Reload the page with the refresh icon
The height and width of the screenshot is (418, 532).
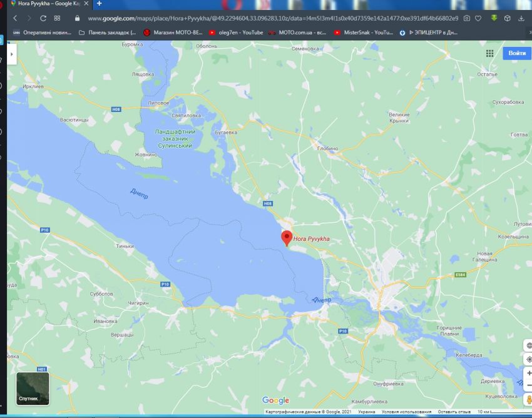coord(43,18)
